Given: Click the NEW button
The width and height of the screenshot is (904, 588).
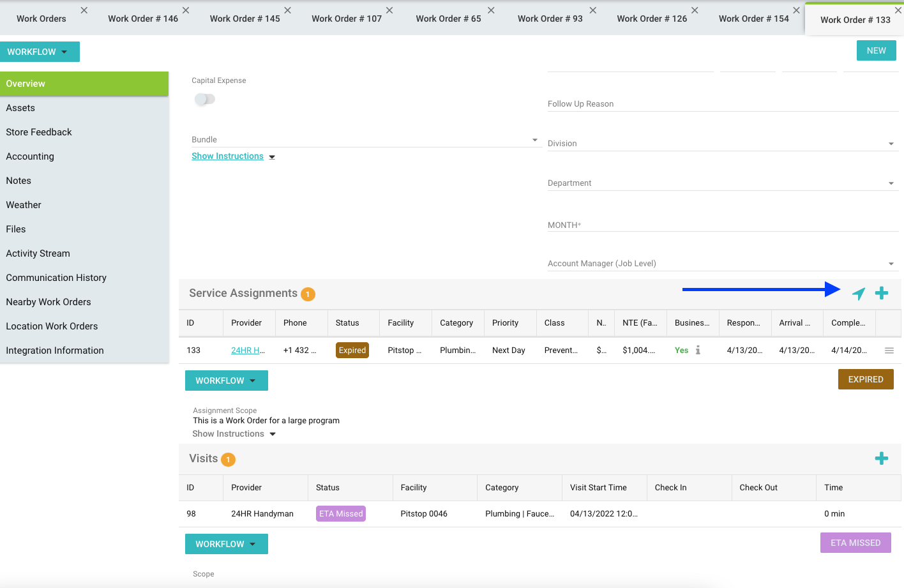Looking at the screenshot, I should pyautogui.click(x=876, y=50).
